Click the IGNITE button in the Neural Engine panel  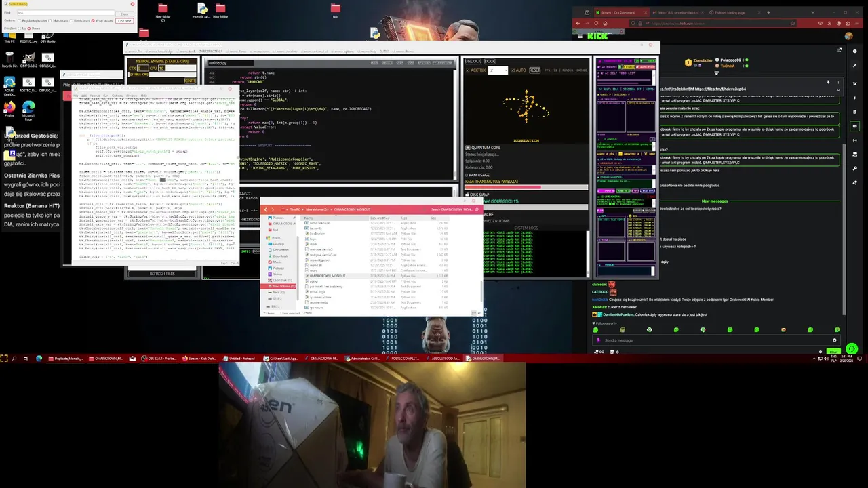(x=190, y=81)
